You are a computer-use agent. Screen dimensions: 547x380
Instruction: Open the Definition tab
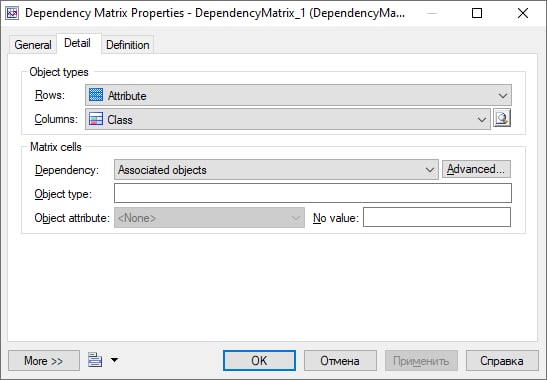tap(128, 45)
